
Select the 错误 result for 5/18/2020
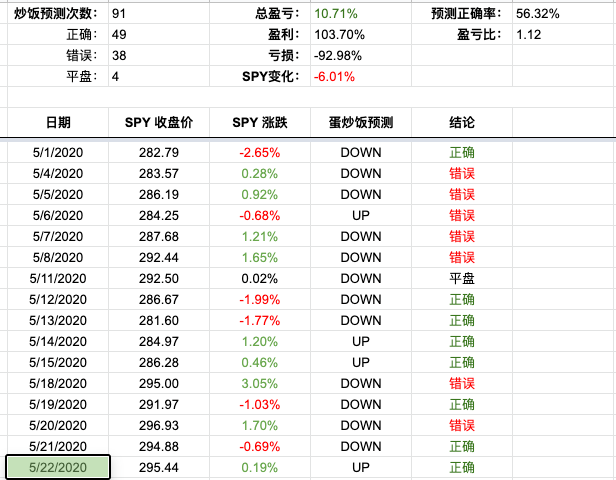[x=462, y=383]
